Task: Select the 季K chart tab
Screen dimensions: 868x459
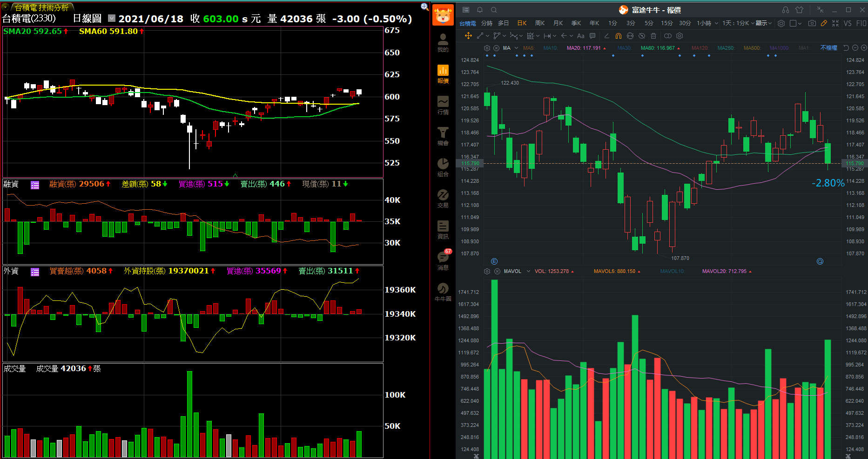Action: [x=576, y=23]
